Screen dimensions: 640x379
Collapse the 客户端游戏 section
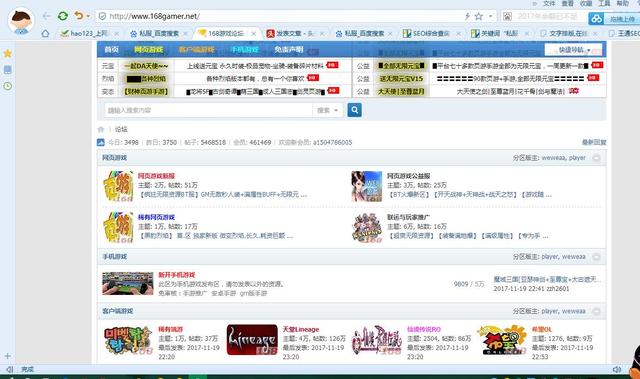tap(596, 311)
